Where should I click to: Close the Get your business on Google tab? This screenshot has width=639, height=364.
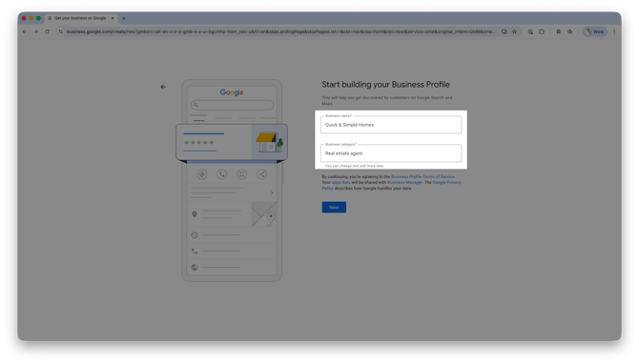click(113, 18)
